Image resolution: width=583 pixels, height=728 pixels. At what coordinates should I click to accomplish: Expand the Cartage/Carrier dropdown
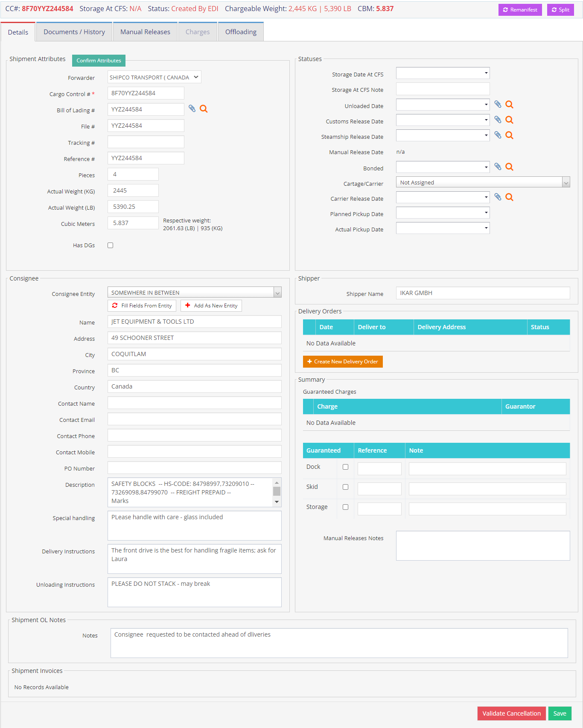pos(566,183)
